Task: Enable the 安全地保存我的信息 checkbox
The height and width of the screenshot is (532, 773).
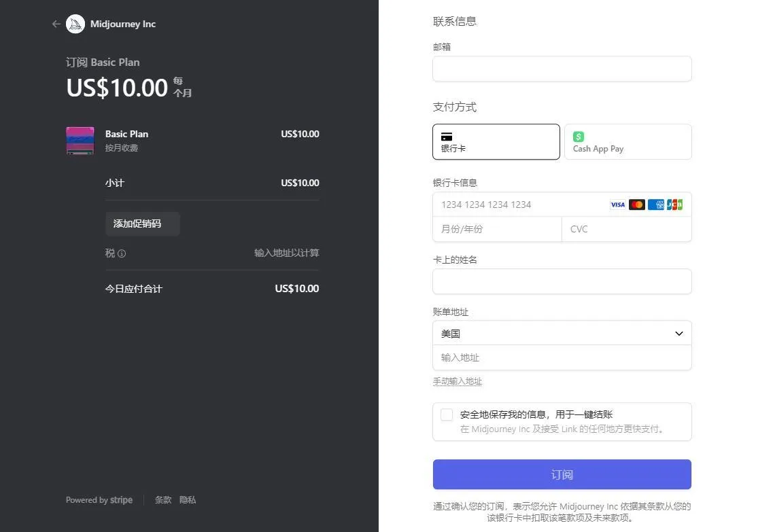Action: 447,414
